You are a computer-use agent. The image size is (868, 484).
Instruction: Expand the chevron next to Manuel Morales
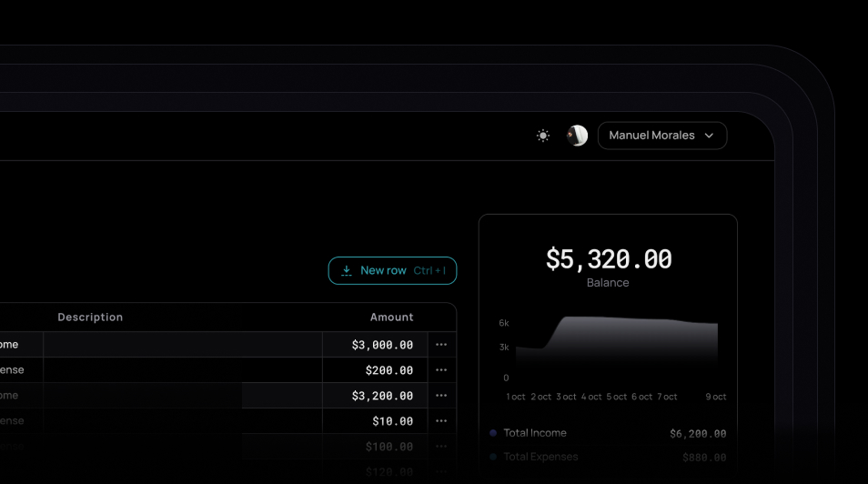pos(710,136)
